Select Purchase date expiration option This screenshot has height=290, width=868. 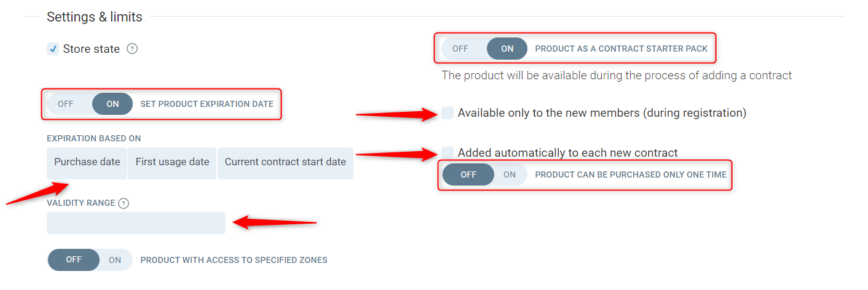[x=87, y=163]
